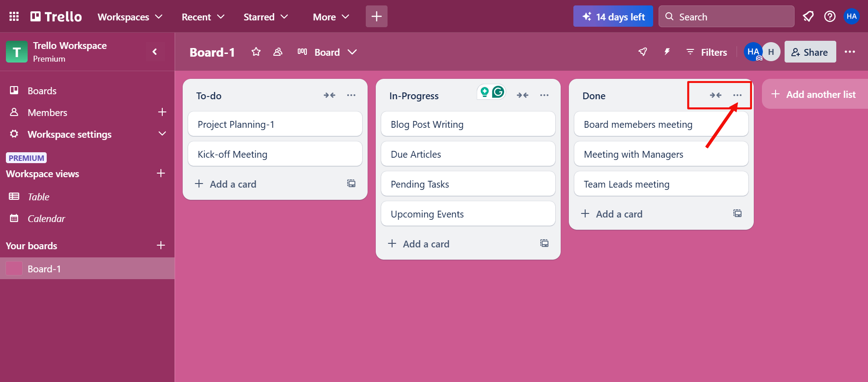Click the power-ups rocket icon
The height and width of the screenshot is (382, 868).
[643, 52]
